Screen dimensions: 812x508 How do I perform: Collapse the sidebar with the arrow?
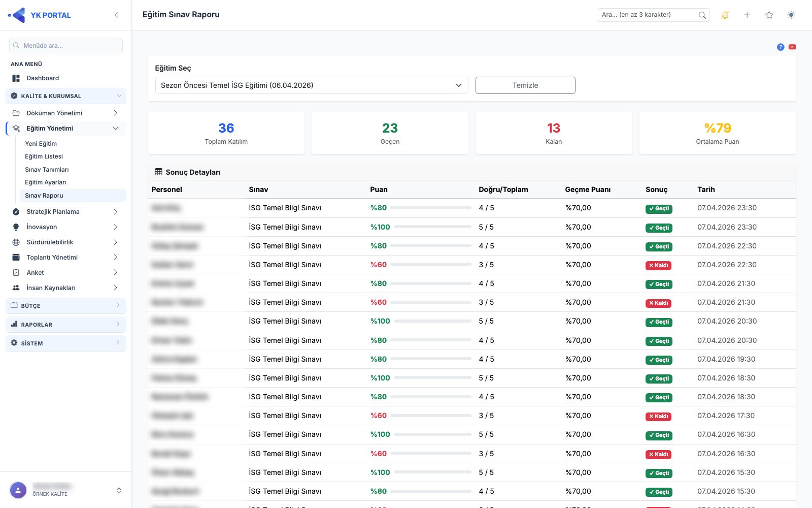pos(116,15)
